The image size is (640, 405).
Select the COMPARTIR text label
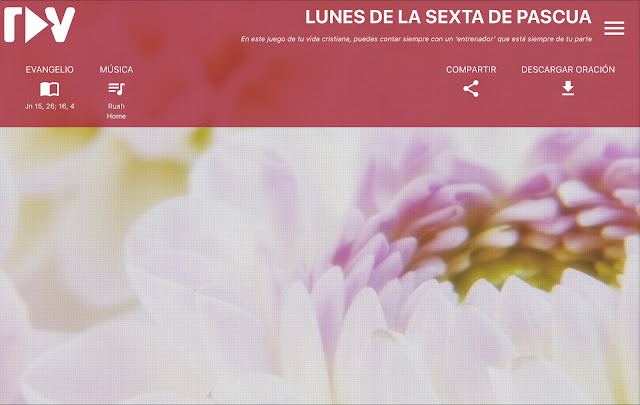pos(471,69)
